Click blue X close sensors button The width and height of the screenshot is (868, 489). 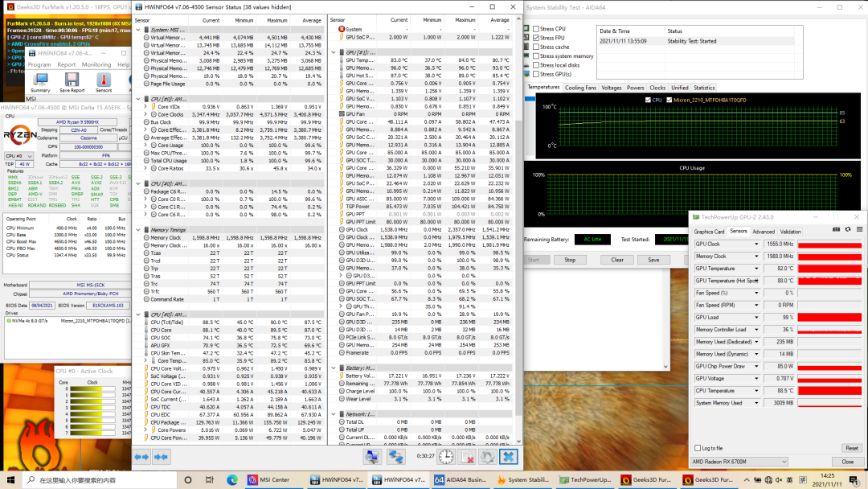[508, 457]
